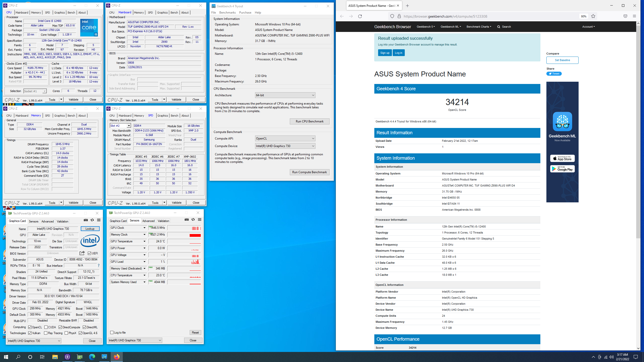Switch to Firefox in the taskbar
Screen dimensions: 644x362
click(117, 357)
